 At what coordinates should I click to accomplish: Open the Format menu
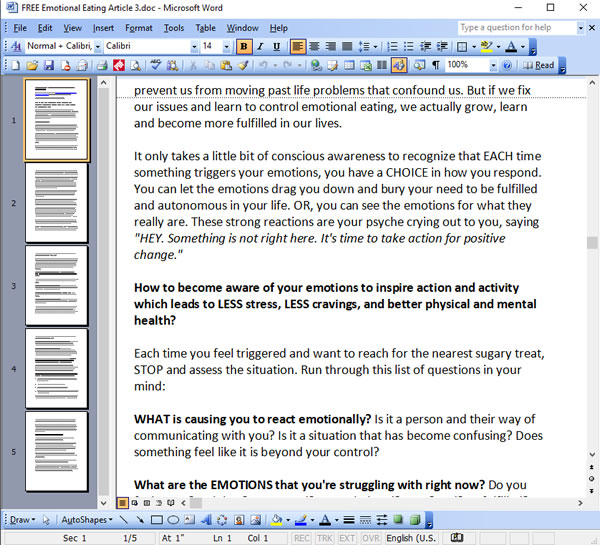(139, 28)
